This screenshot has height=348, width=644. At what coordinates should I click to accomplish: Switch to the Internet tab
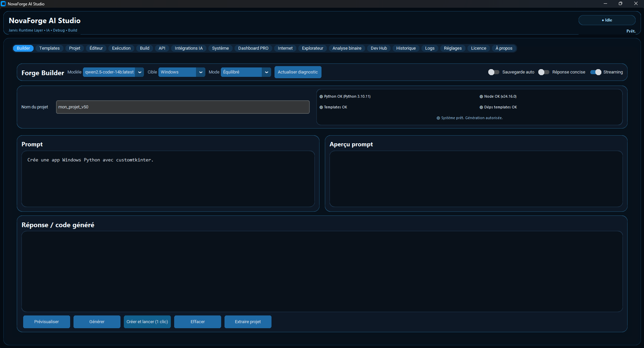[x=285, y=48]
